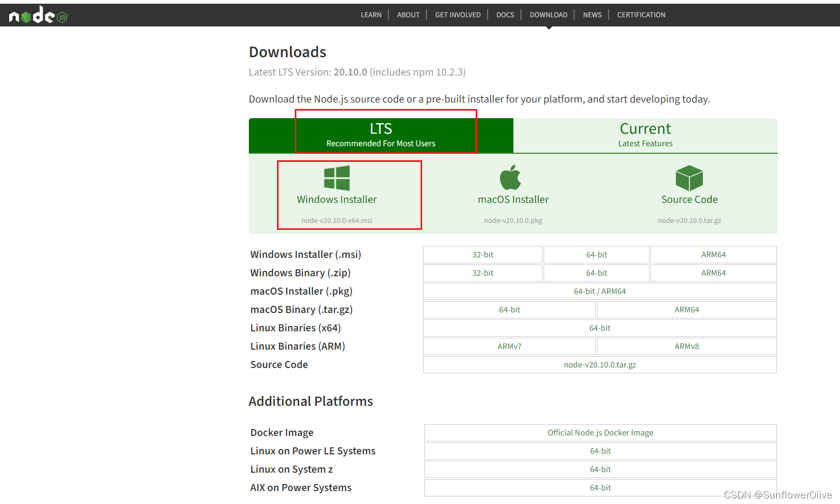Viewport: 840px width, 504px height.
Task: Download Windows Installer (.msi) 64-bit
Action: click(x=597, y=255)
